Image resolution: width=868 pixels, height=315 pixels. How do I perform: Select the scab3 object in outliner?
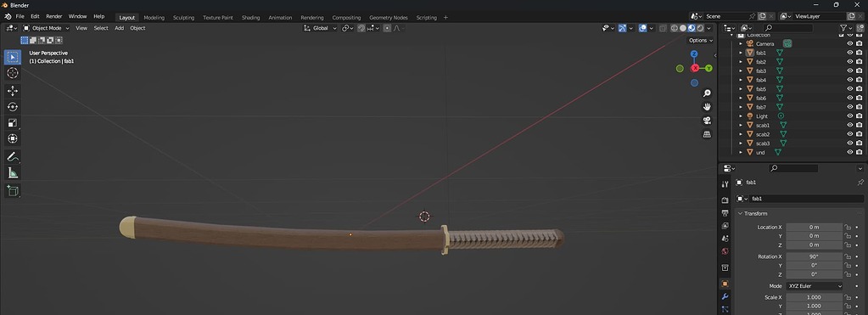click(763, 143)
